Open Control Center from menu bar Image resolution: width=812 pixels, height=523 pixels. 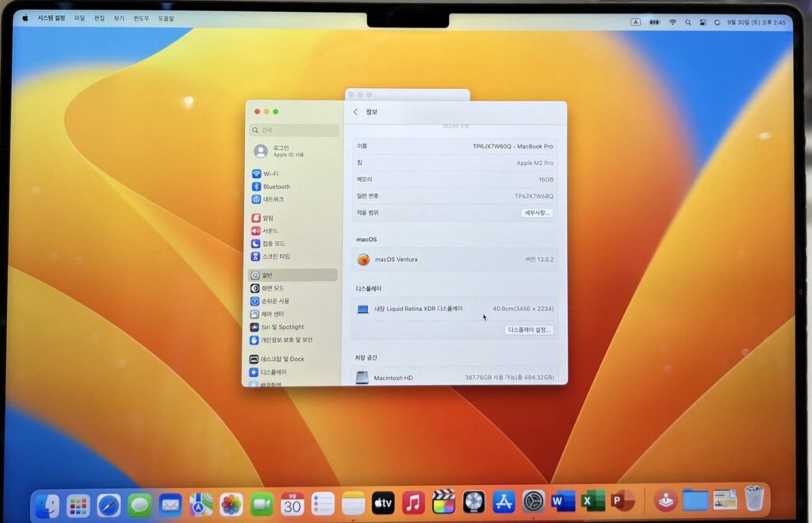(x=703, y=22)
